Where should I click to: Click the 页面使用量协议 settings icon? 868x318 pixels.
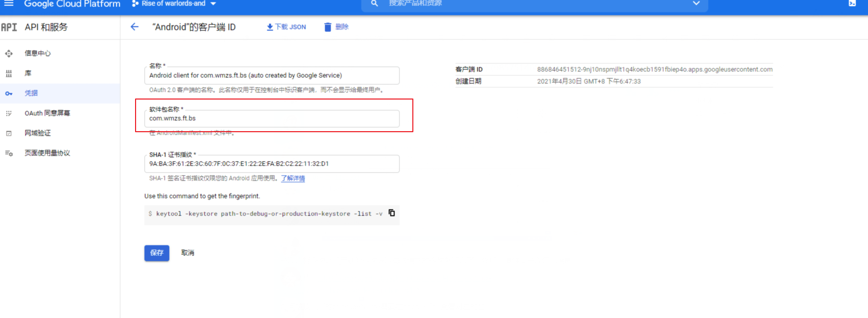9,153
